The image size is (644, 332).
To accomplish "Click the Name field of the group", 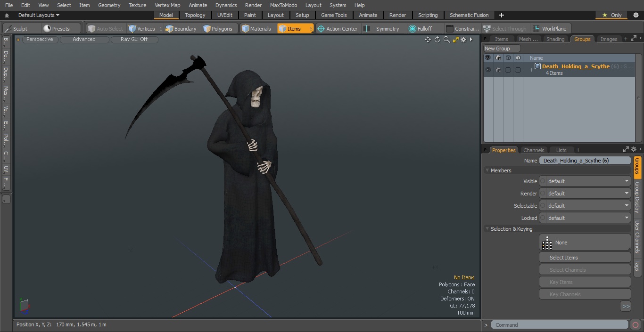I will (x=585, y=161).
